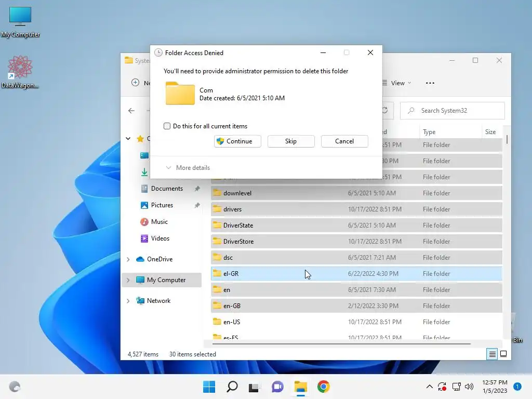Click the folder icon of the en row
The width and height of the screenshot is (532, 399).
tap(217, 289)
